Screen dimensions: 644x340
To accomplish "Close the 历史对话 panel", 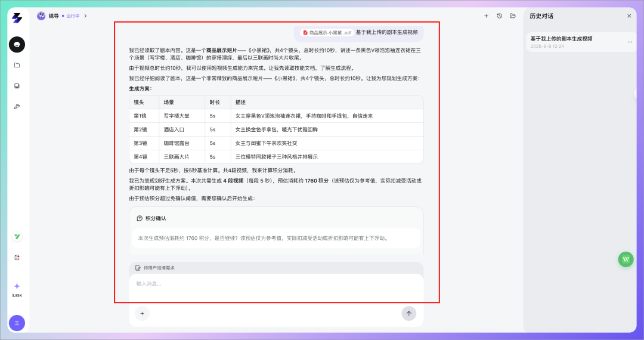I will click(629, 16).
